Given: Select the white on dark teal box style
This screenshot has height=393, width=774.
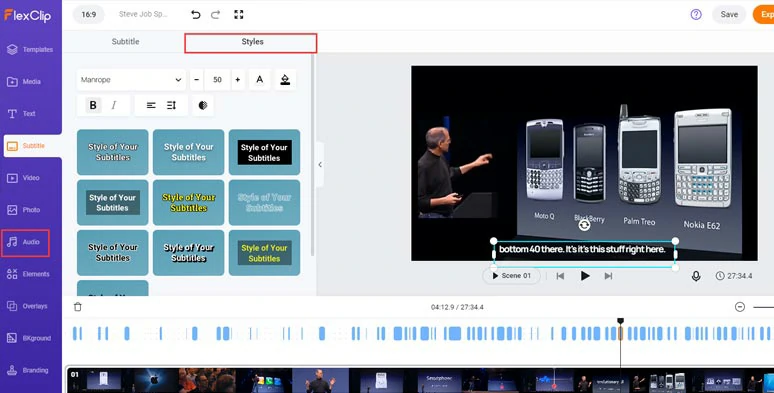Looking at the screenshot, I should [x=113, y=202].
